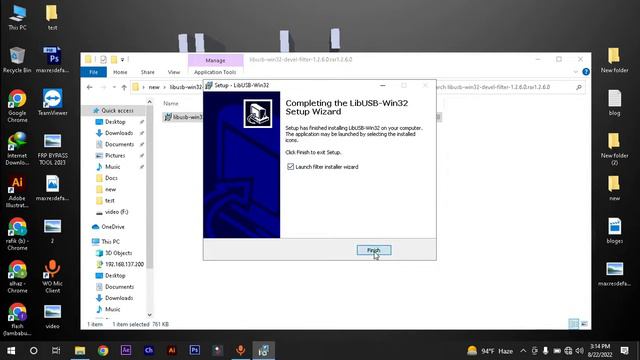640x360 pixels.
Task: Open weather widget showing 94°F Haze
Action: 490,351
